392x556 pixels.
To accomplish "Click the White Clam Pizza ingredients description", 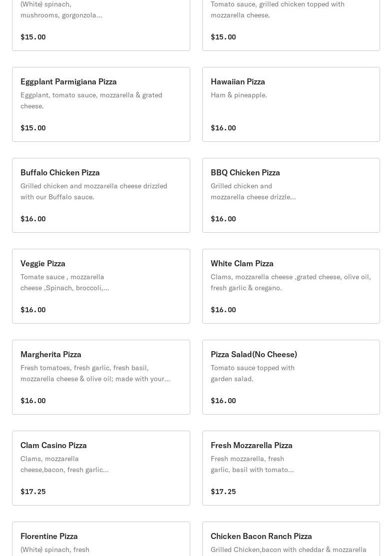I will [291, 282].
